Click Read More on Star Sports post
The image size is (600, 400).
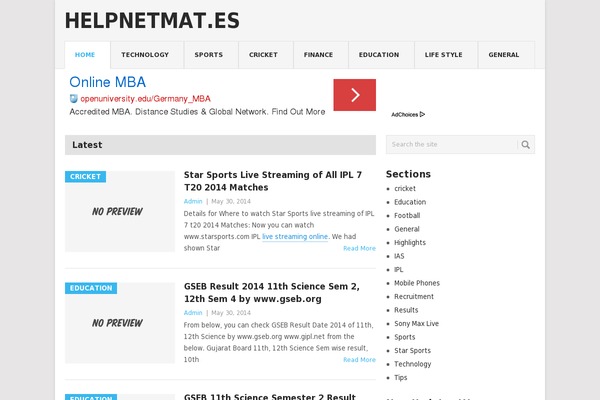tap(359, 248)
